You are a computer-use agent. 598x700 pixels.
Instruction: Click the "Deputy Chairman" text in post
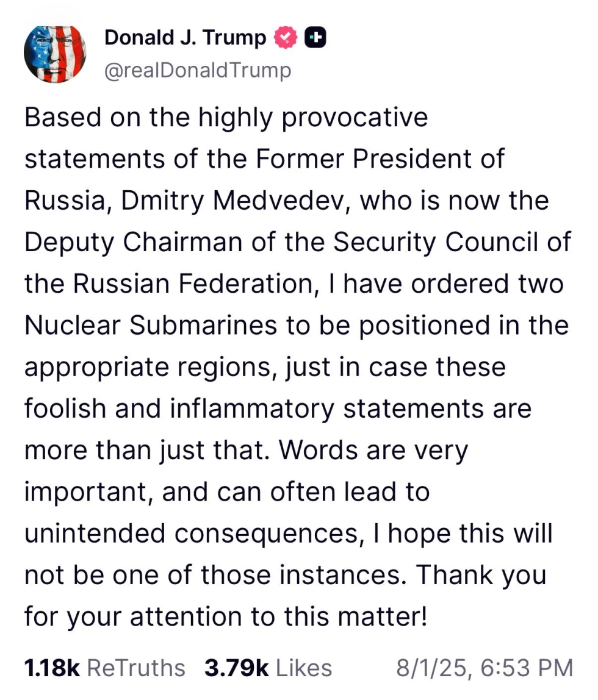[134, 243]
